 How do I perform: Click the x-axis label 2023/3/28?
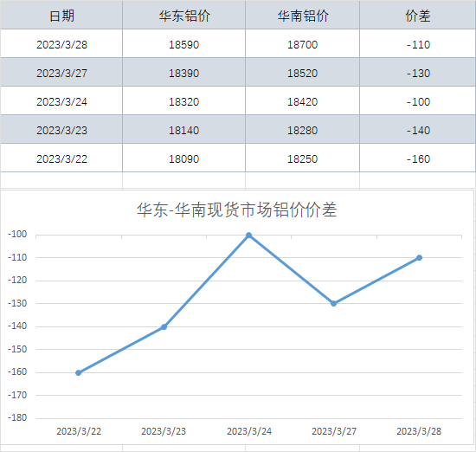[x=419, y=431]
